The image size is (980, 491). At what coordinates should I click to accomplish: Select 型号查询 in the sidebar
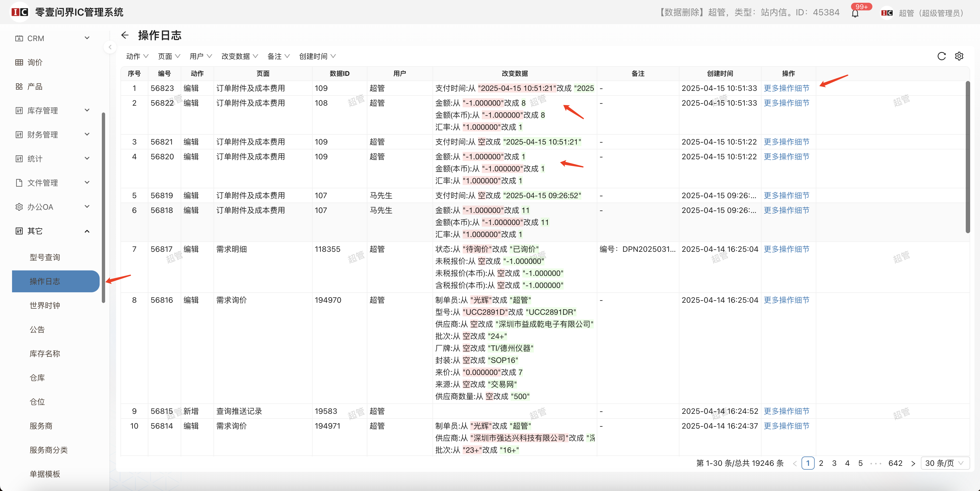click(45, 257)
